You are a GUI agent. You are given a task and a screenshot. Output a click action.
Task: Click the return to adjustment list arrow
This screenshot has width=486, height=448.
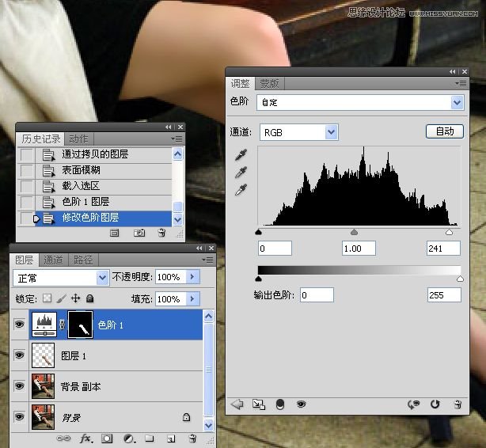pos(237,404)
